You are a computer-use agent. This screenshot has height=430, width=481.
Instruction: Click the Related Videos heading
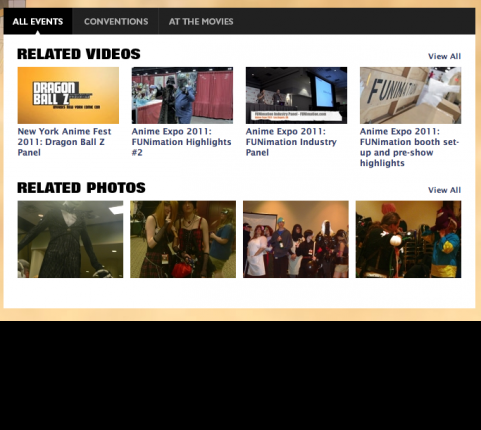pos(79,54)
